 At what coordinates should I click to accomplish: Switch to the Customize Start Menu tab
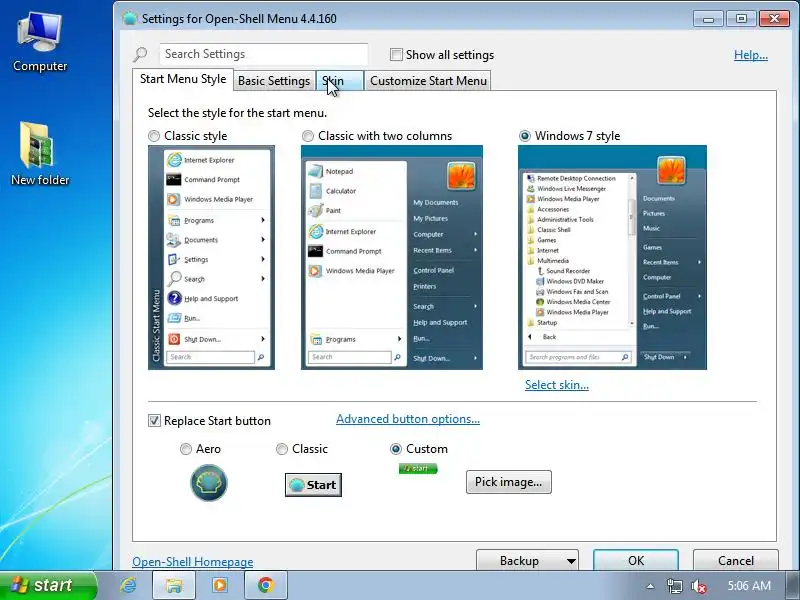(428, 81)
